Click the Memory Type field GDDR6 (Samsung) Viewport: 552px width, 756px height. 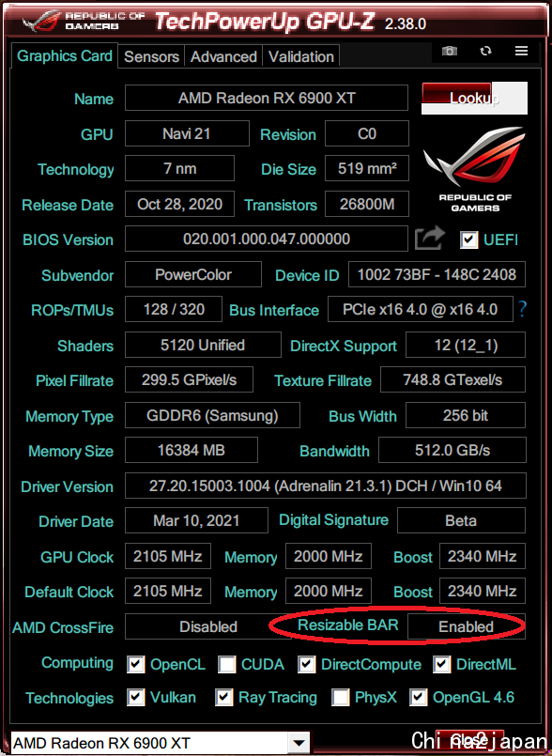click(x=212, y=415)
